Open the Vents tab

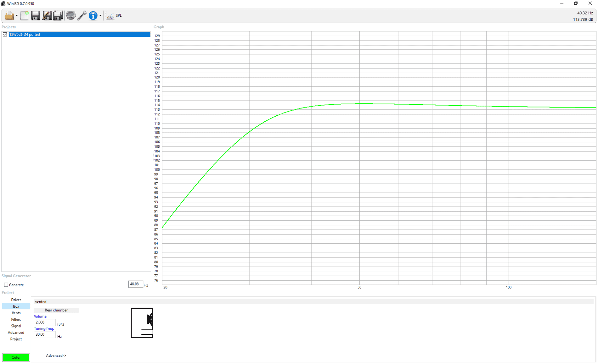click(16, 313)
